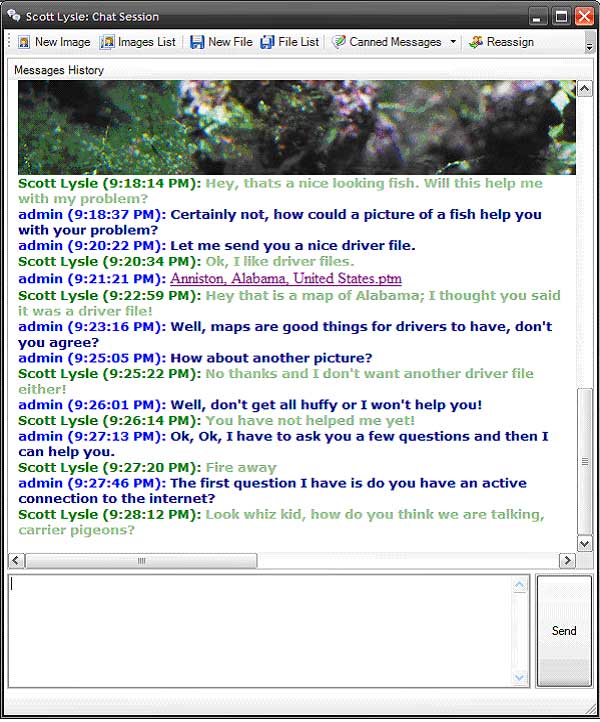Click the chat window title bar icon

pos(14,16)
